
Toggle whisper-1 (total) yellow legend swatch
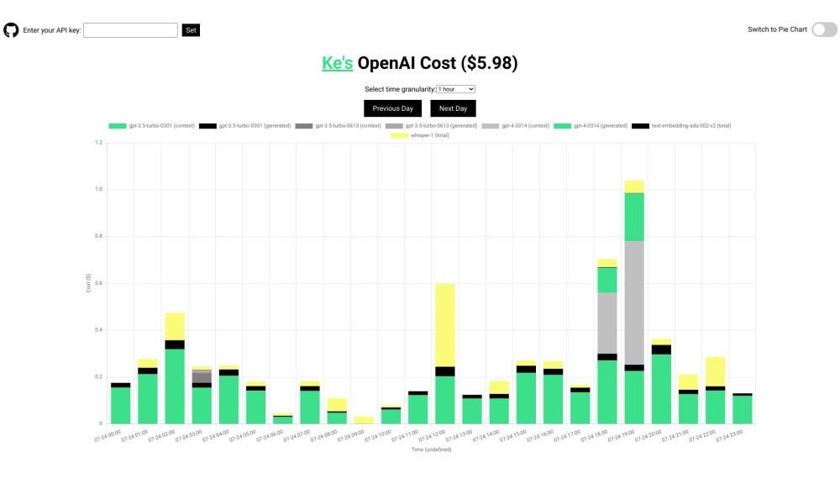click(x=399, y=135)
